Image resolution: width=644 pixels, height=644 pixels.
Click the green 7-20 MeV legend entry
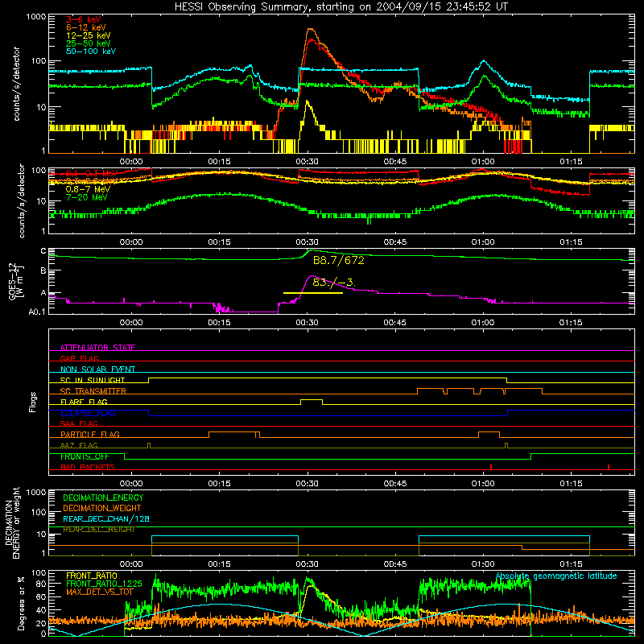click(x=87, y=197)
